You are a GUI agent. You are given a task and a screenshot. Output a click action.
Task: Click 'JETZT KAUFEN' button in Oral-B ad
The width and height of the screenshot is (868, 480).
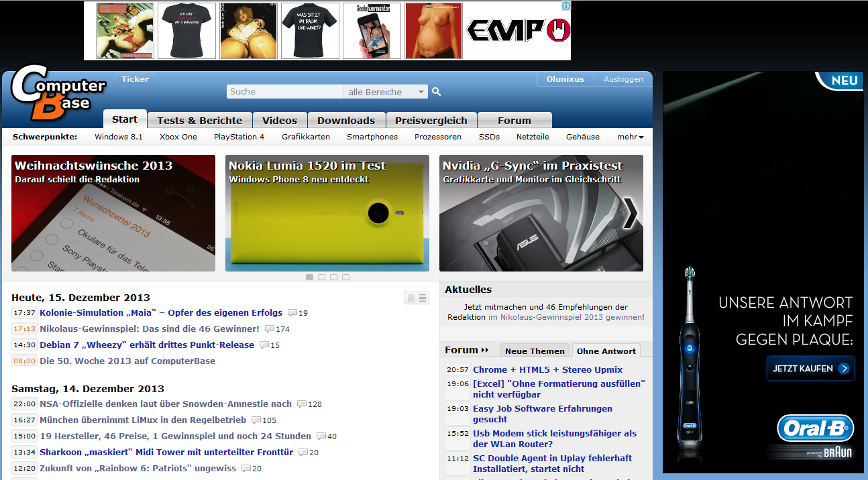point(811,369)
